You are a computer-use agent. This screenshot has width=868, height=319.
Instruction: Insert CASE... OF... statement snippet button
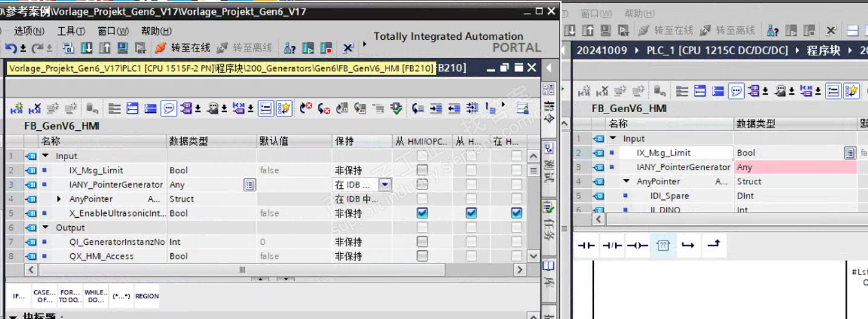[x=44, y=296]
